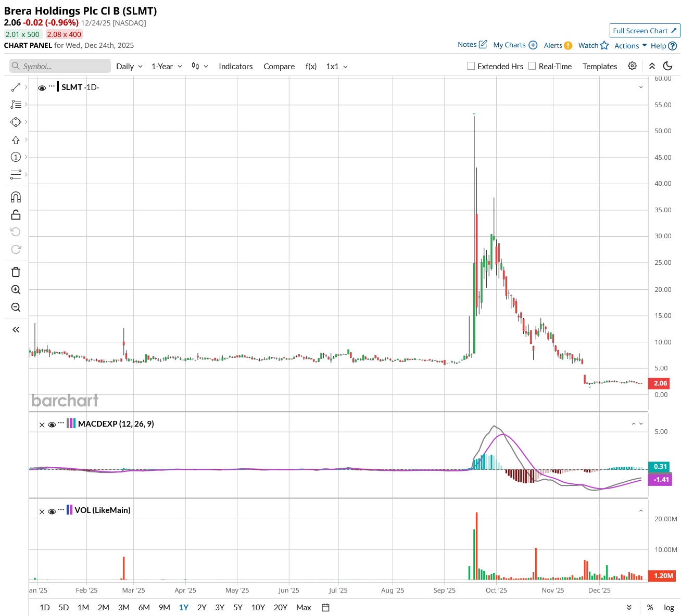Zoom in on the chart
The width and height of the screenshot is (681, 616).
click(16, 290)
